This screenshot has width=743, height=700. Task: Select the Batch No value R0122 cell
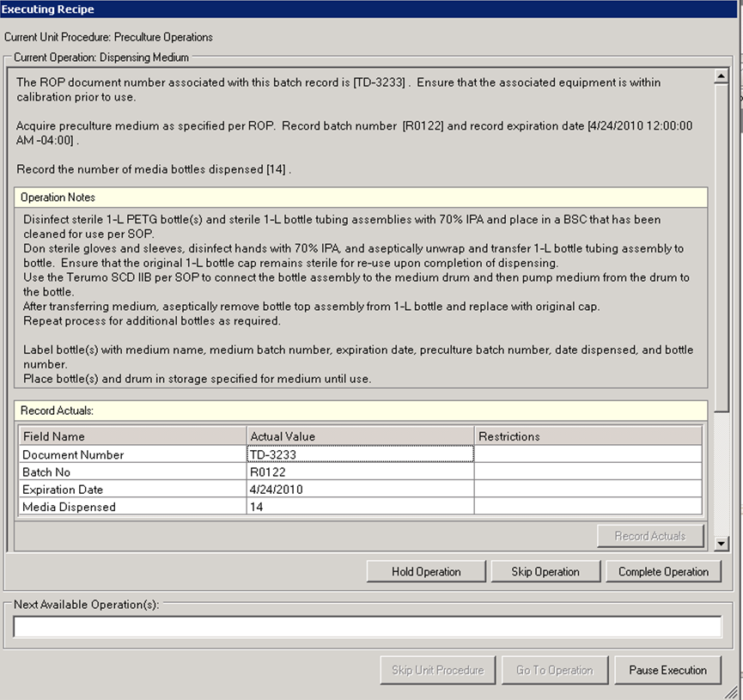point(360,472)
